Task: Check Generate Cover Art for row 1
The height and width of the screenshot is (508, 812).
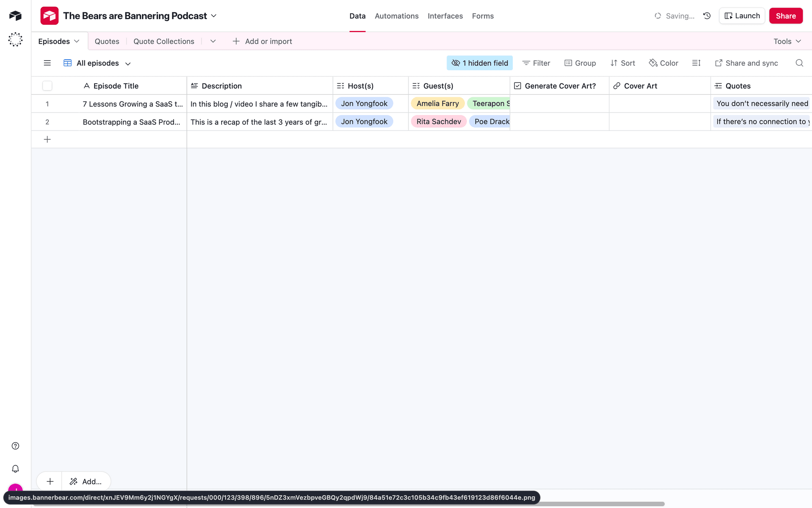Action: 559,104
